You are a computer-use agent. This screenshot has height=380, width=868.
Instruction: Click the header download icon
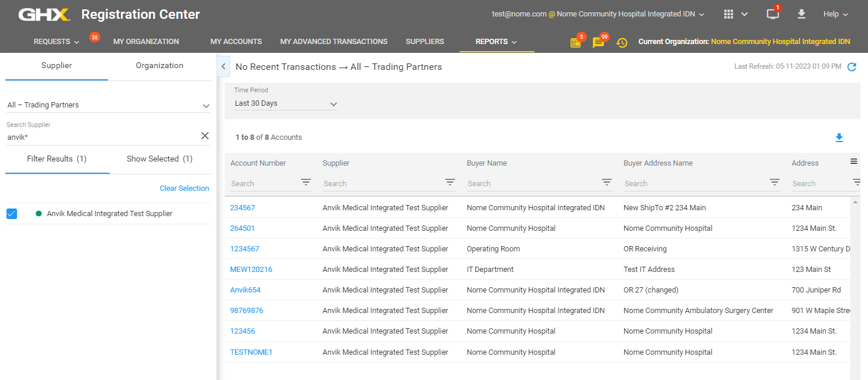click(x=801, y=14)
